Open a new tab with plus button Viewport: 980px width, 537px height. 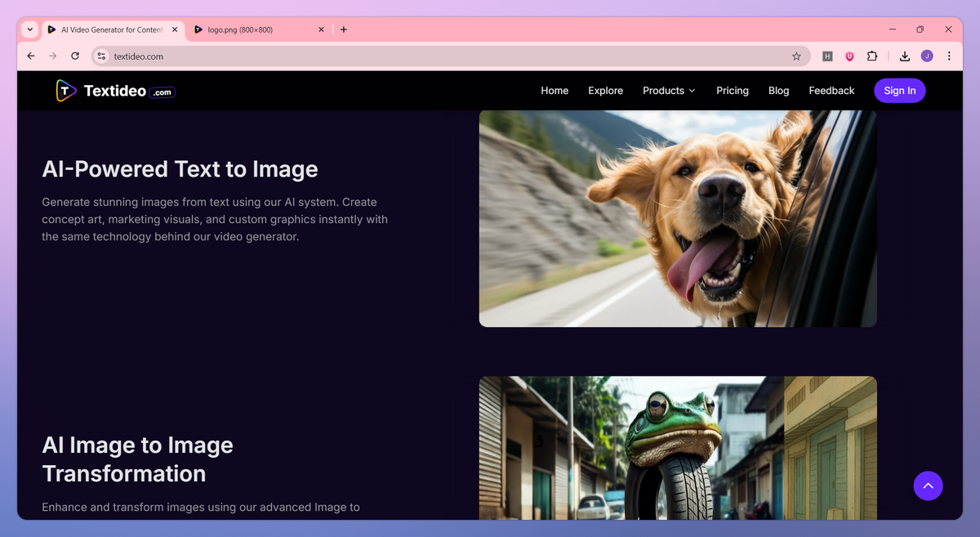pos(344,29)
